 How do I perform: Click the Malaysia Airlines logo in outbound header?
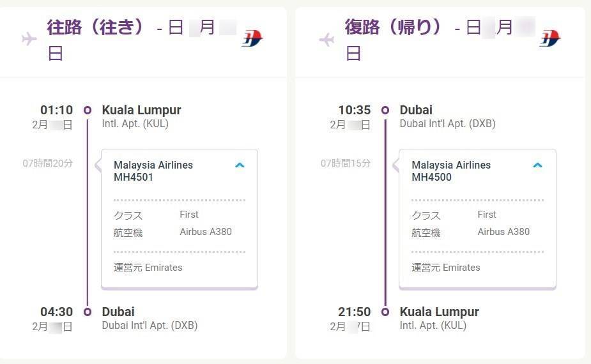(252, 39)
